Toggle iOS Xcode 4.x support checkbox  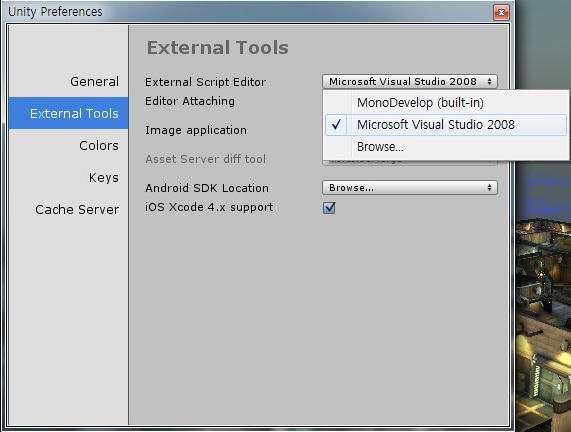pyautogui.click(x=329, y=208)
